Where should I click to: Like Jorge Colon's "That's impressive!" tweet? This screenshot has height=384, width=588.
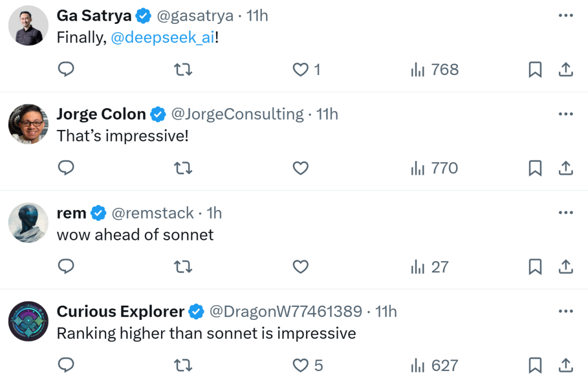(301, 168)
